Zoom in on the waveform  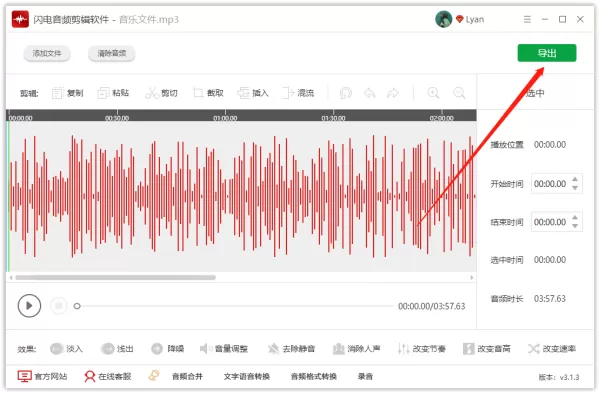click(433, 93)
